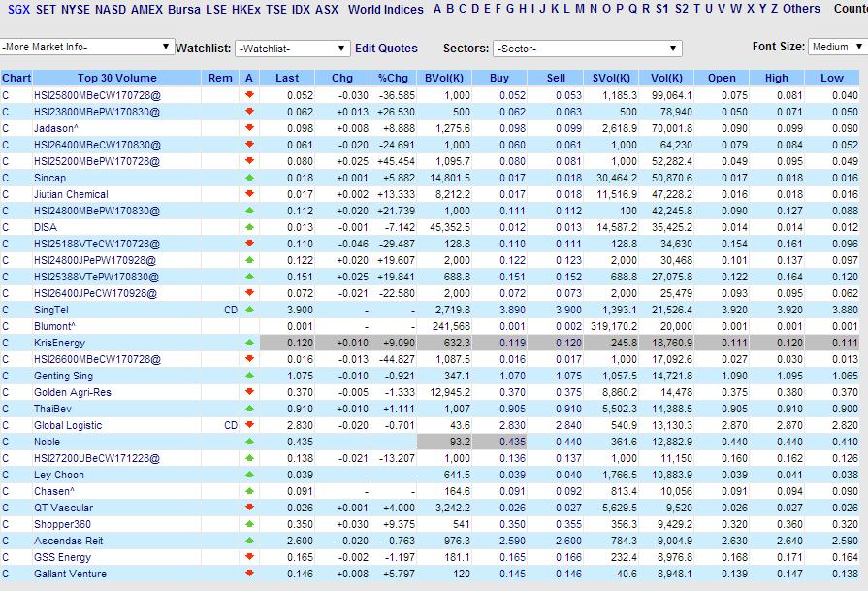Screen dimensions: 868x591
Task: Click the green arrow in Shopper360 row
Action: click(x=249, y=524)
